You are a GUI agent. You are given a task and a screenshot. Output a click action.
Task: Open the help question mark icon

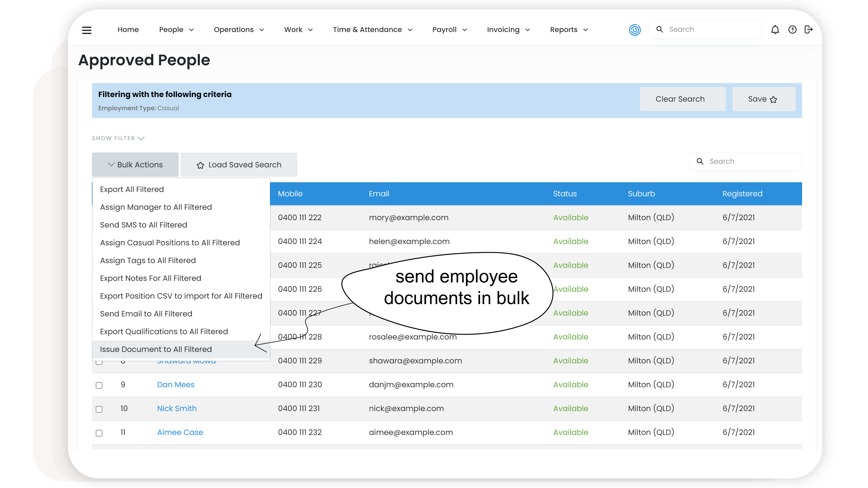click(x=792, y=30)
